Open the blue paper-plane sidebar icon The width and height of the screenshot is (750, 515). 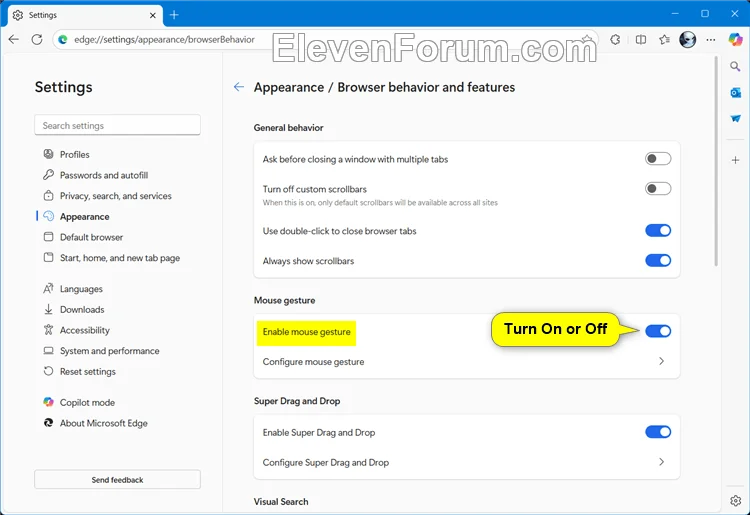735,118
